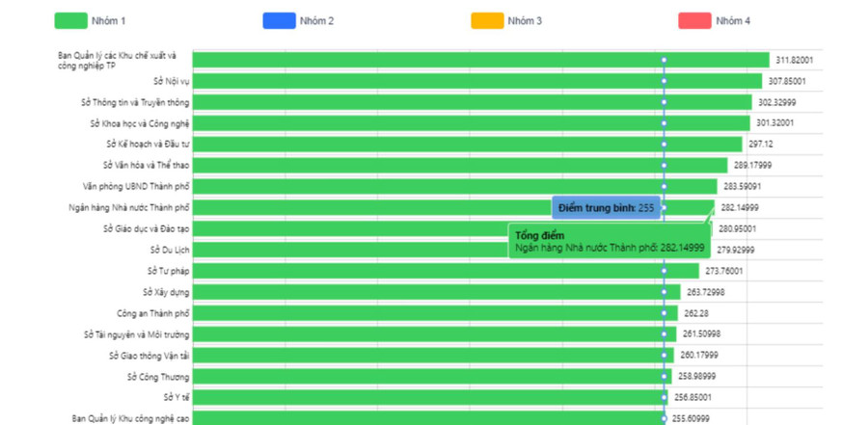Screen dimensions: 868x425
Task: Click the value label 255.60999
Action: pyautogui.click(x=691, y=418)
